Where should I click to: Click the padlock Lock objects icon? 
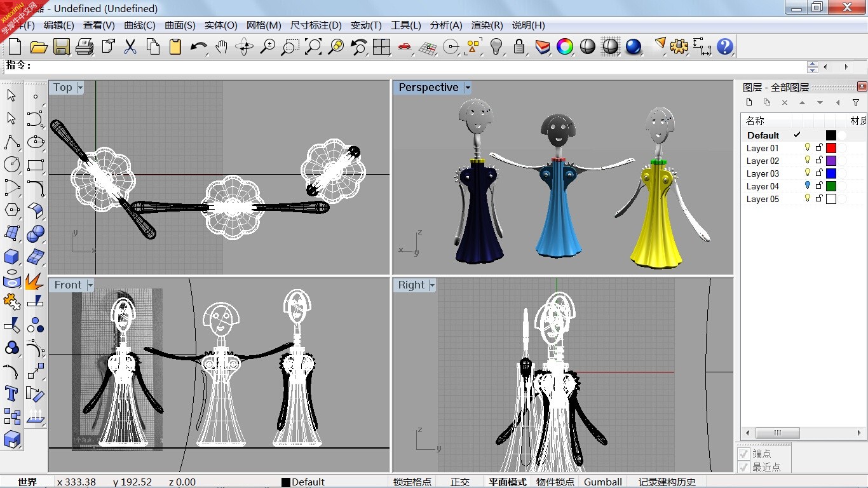pyautogui.click(x=519, y=46)
